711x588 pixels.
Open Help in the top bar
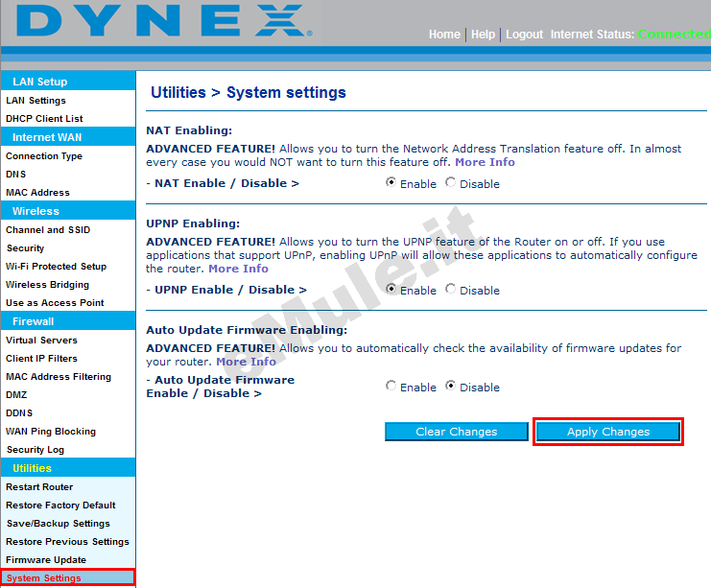(483, 35)
